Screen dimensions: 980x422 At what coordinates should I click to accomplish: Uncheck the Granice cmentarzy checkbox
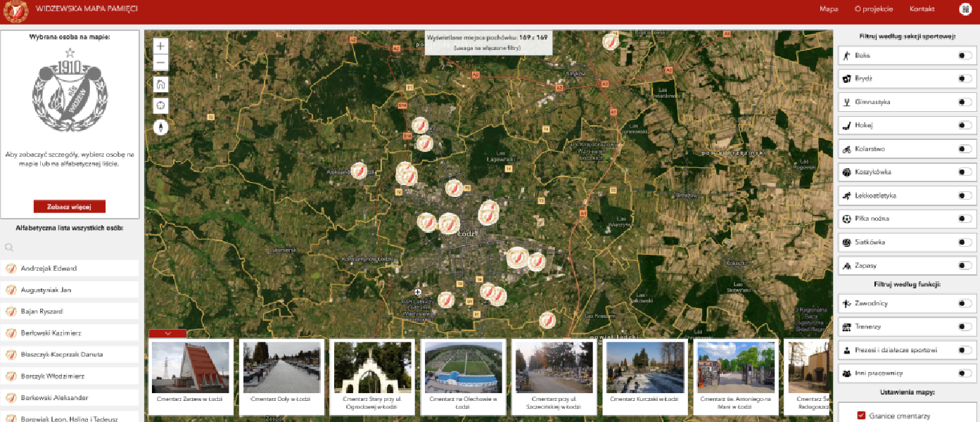click(860, 416)
